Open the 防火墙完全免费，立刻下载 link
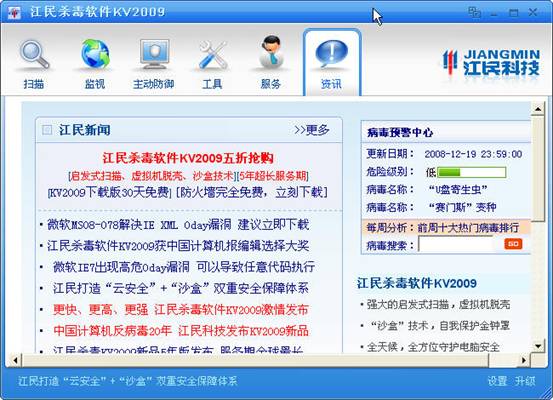The width and height of the screenshot is (553, 400). pyautogui.click(x=252, y=192)
